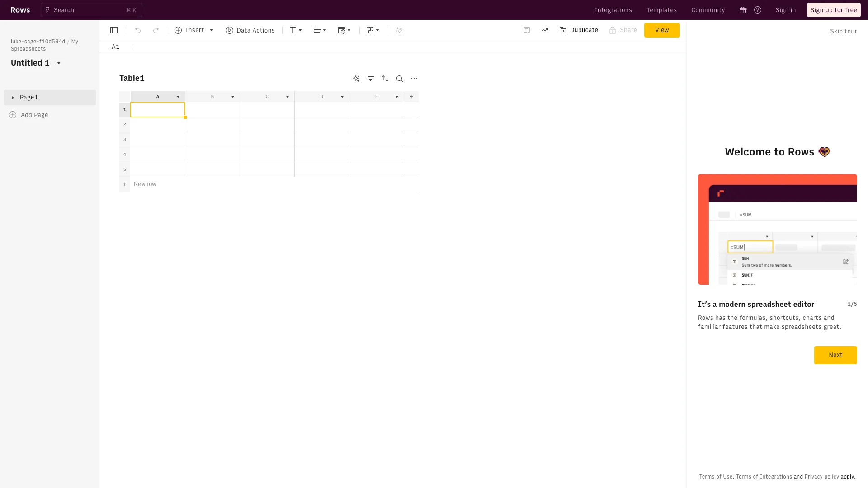Click the trend chart icon

pyautogui.click(x=545, y=30)
